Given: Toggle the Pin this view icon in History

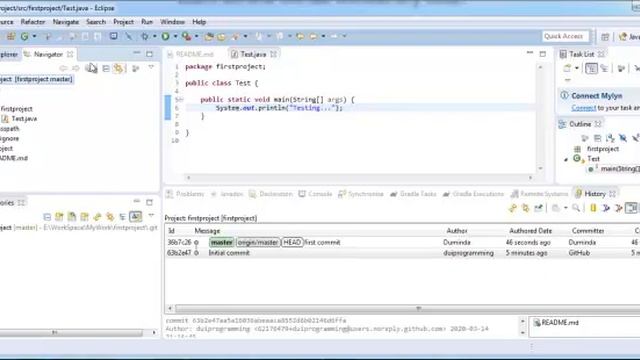Looking at the screenshot, I should tap(538, 208).
